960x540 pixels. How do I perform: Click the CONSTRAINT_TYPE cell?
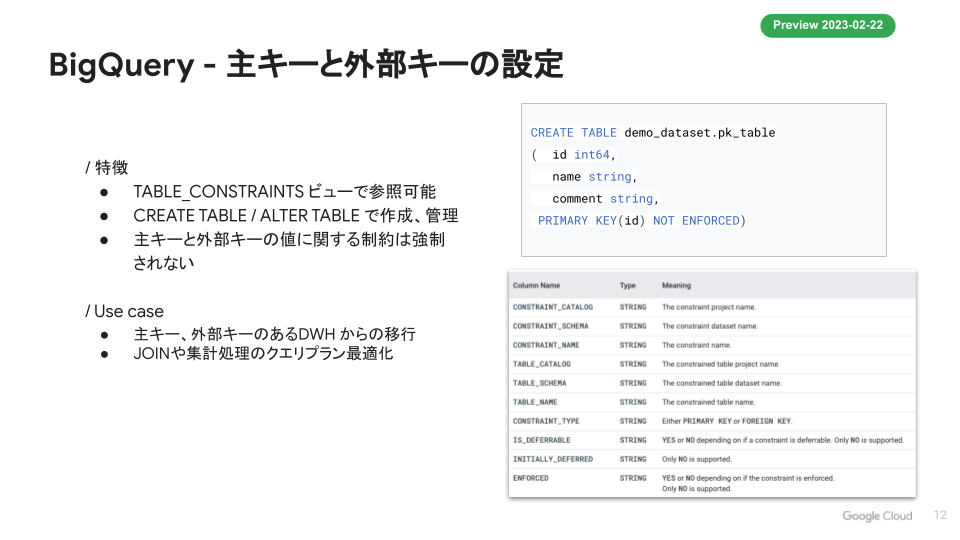[x=546, y=421]
